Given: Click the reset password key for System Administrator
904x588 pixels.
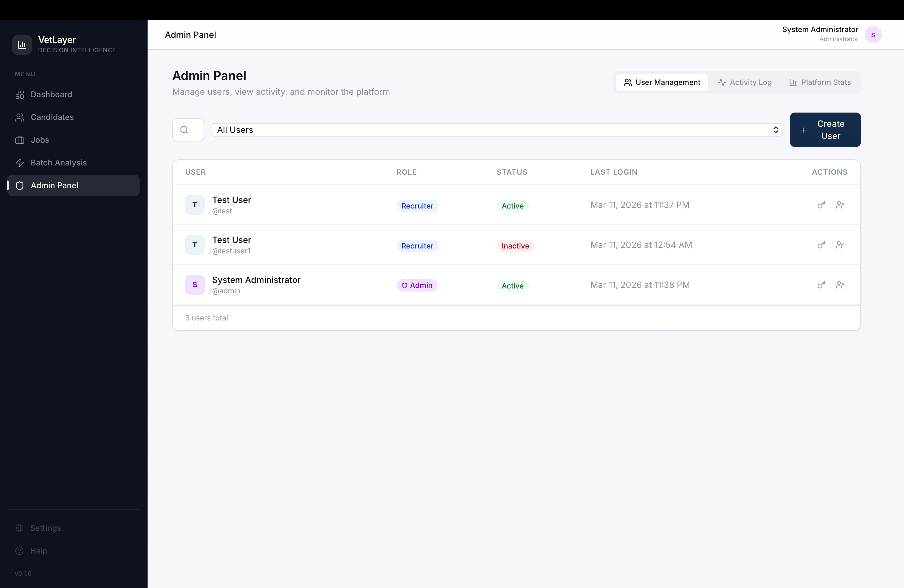Looking at the screenshot, I should [x=821, y=285].
